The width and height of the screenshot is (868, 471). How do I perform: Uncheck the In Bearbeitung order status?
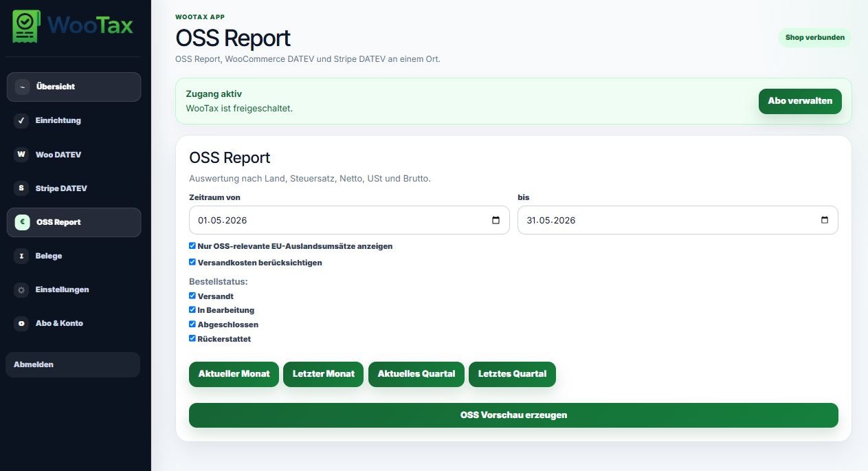click(192, 310)
